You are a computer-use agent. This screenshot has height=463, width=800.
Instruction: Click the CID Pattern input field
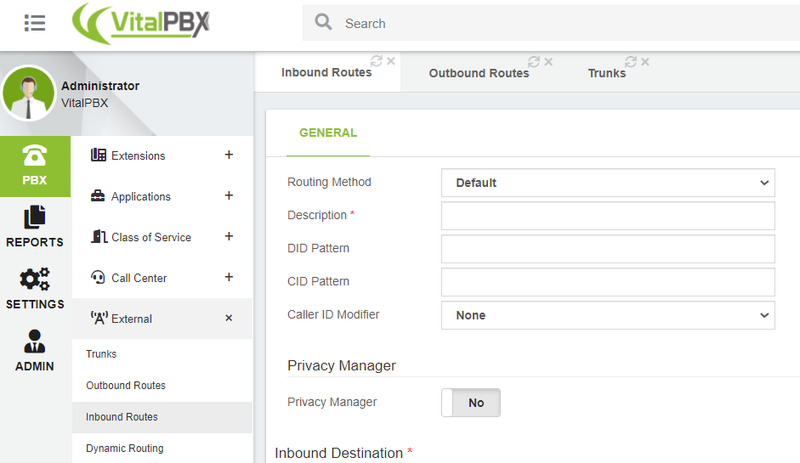click(608, 282)
